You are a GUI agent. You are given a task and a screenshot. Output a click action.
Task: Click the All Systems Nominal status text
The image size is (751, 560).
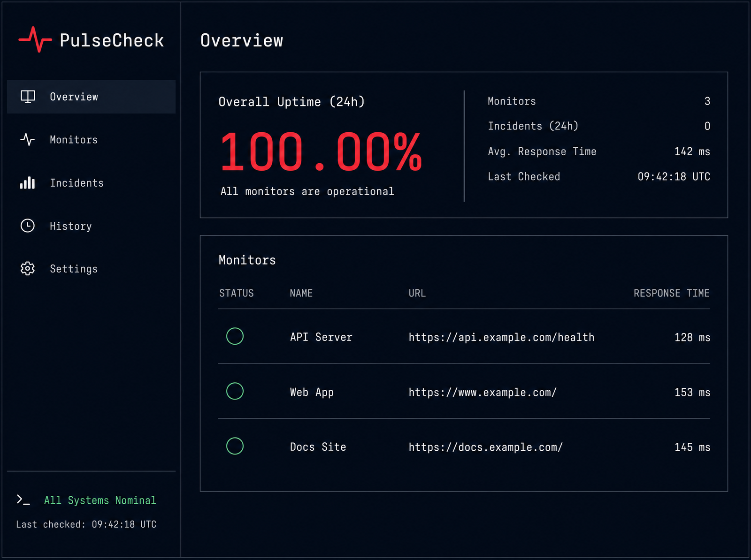coord(100,500)
